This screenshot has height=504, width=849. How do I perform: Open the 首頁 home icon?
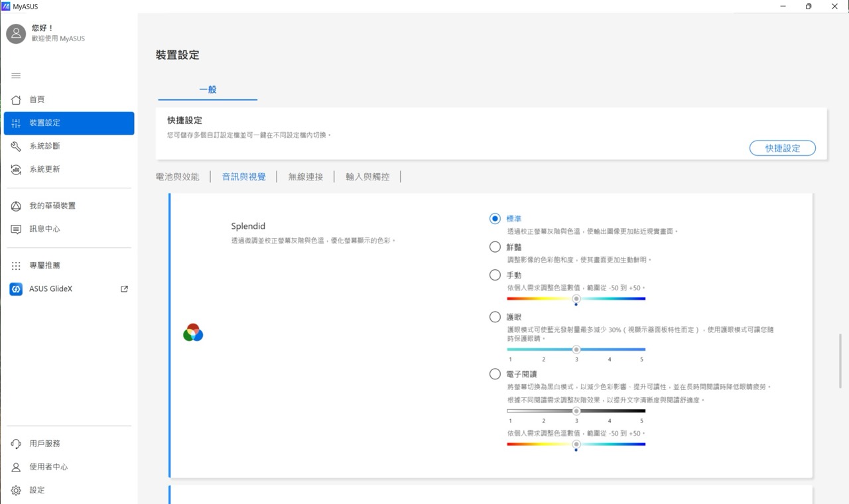tap(16, 99)
